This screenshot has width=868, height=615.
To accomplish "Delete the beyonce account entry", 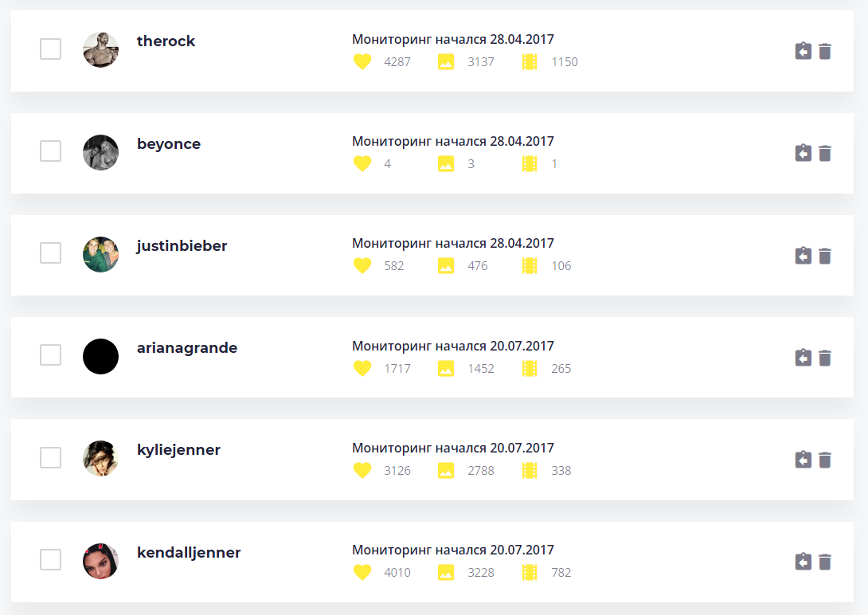I will pyautogui.click(x=825, y=153).
